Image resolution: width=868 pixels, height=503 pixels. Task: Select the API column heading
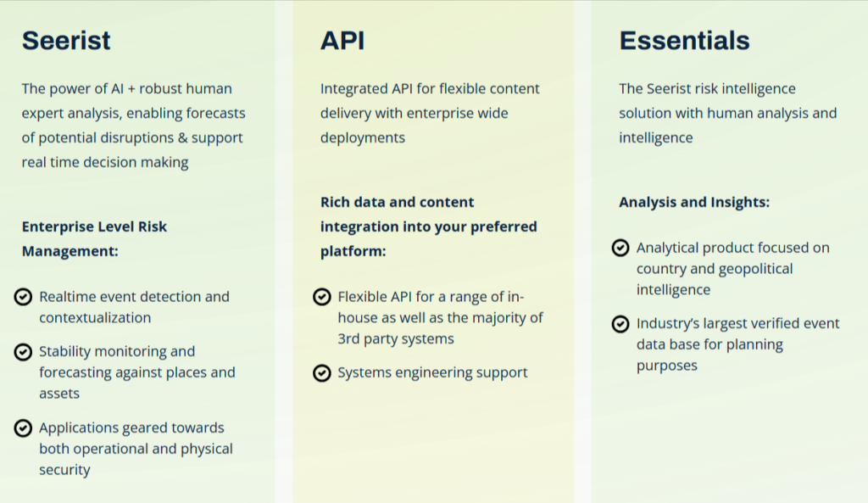342,41
